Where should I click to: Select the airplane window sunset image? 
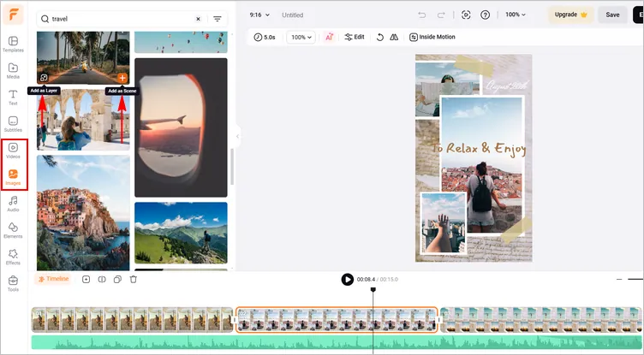[181, 127]
